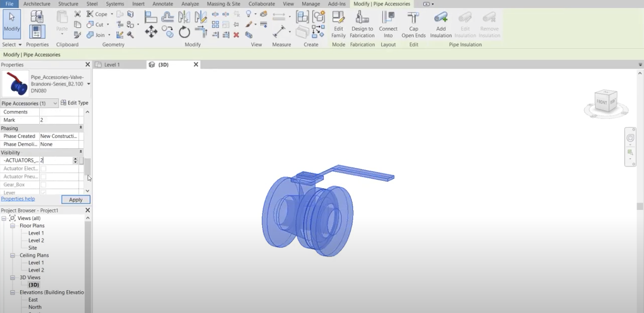Activate the Rotate tool in the ribbon

(184, 32)
